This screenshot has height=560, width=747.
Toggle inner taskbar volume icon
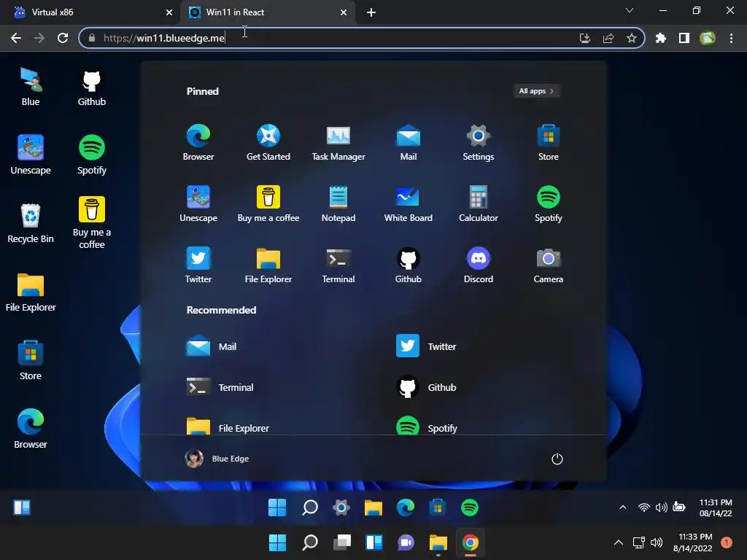pyautogui.click(x=661, y=507)
